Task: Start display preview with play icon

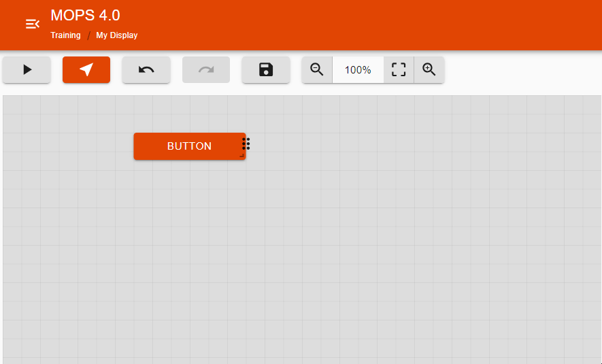Action: pyautogui.click(x=27, y=69)
